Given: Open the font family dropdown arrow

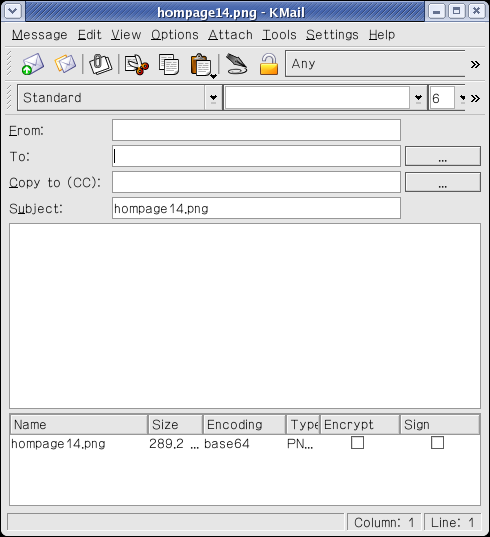Looking at the screenshot, I should point(418,98).
